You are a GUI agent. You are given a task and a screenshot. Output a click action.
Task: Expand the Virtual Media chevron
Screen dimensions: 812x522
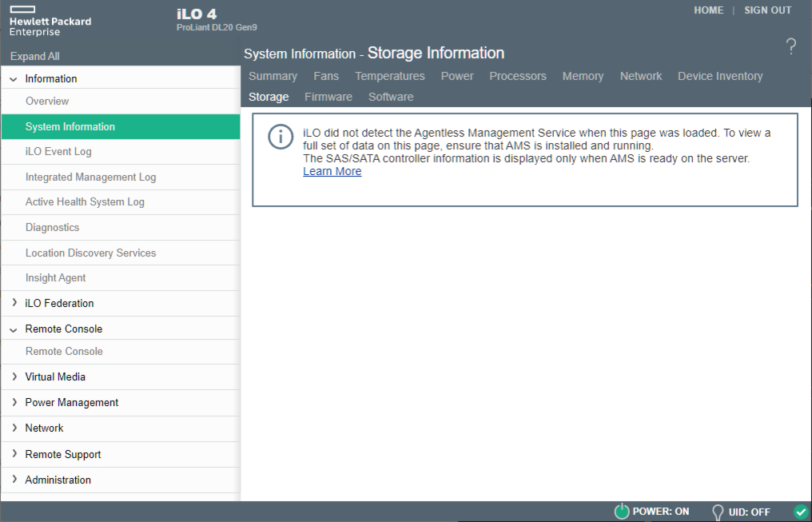pos(14,377)
